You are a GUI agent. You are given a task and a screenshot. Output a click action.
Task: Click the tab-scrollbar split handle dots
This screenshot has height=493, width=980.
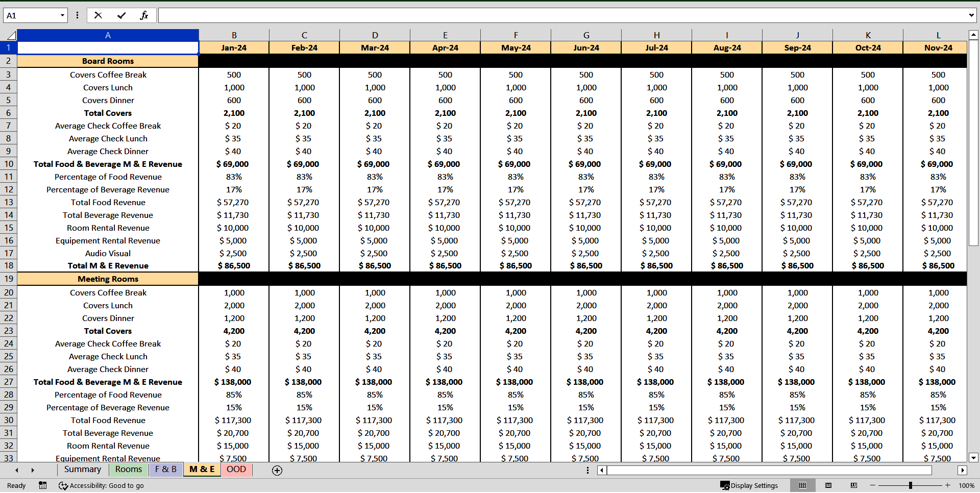[587, 470]
